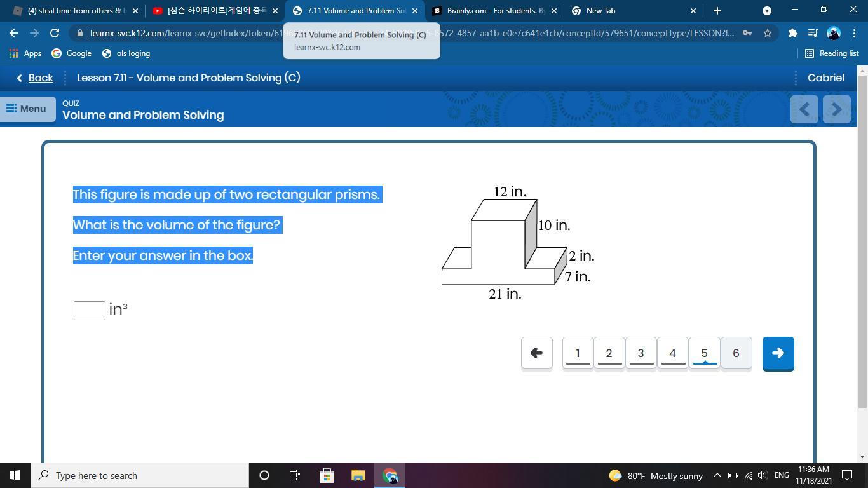Click the taskbar search box
This screenshot has height=488, width=868.
(140, 475)
